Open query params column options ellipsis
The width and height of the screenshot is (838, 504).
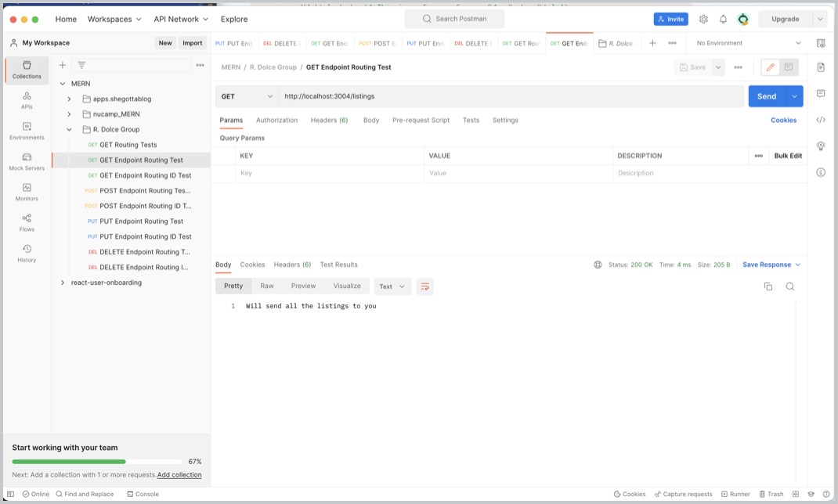(x=758, y=156)
